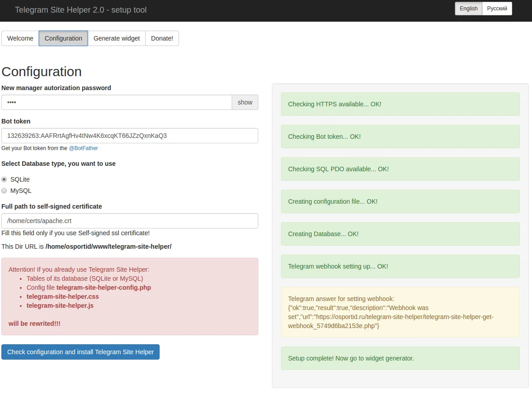Select the Setup complete success message
Viewport: 532px width, 397px height.
coord(399,358)
